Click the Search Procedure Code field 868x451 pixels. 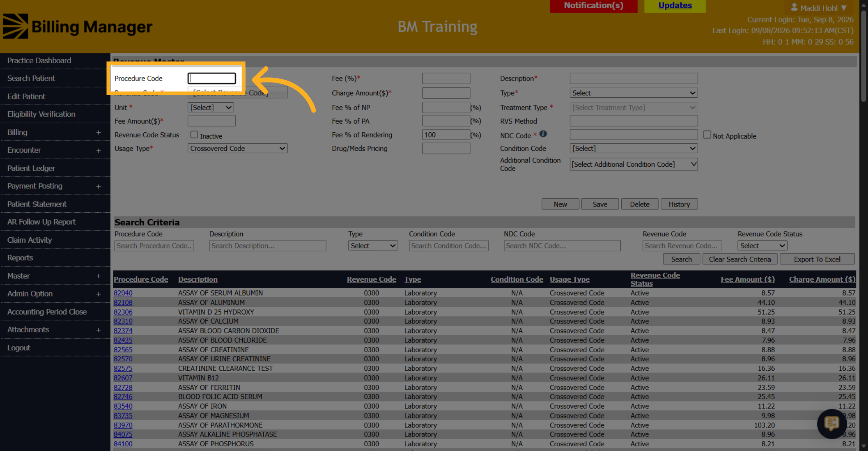click(154, 246)
